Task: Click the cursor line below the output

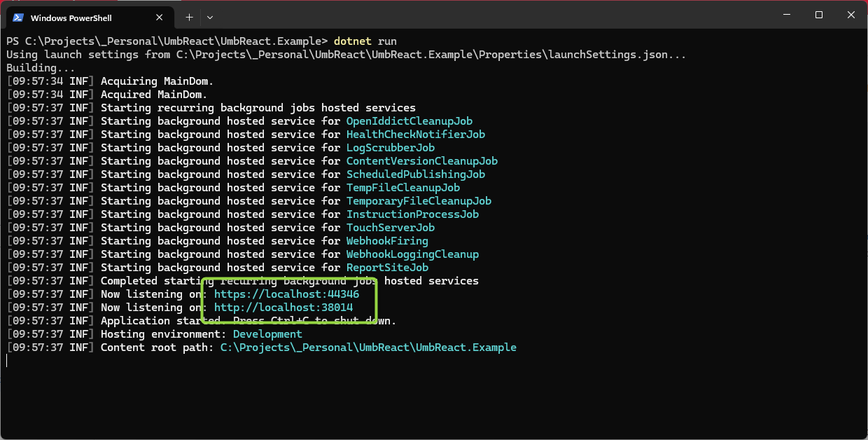Action: click(x=8, y=361)
